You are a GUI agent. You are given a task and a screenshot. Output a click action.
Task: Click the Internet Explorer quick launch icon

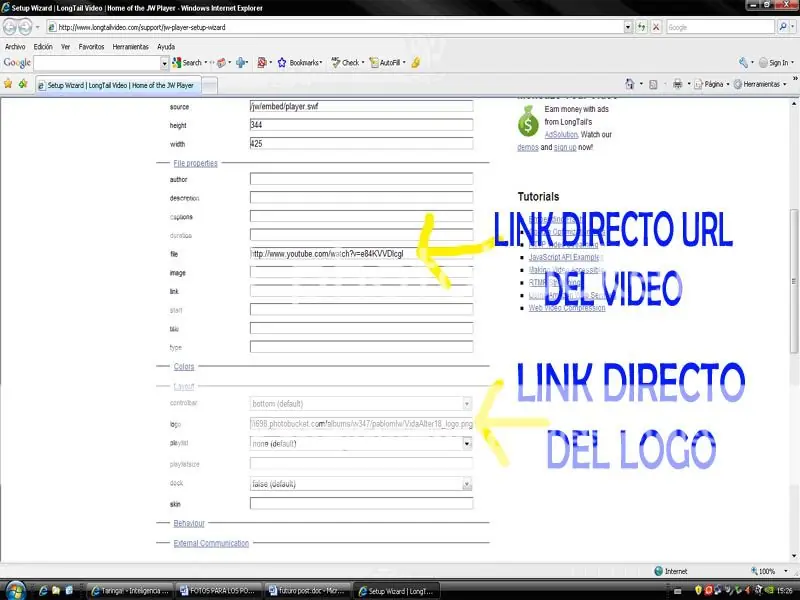(43, 591)
